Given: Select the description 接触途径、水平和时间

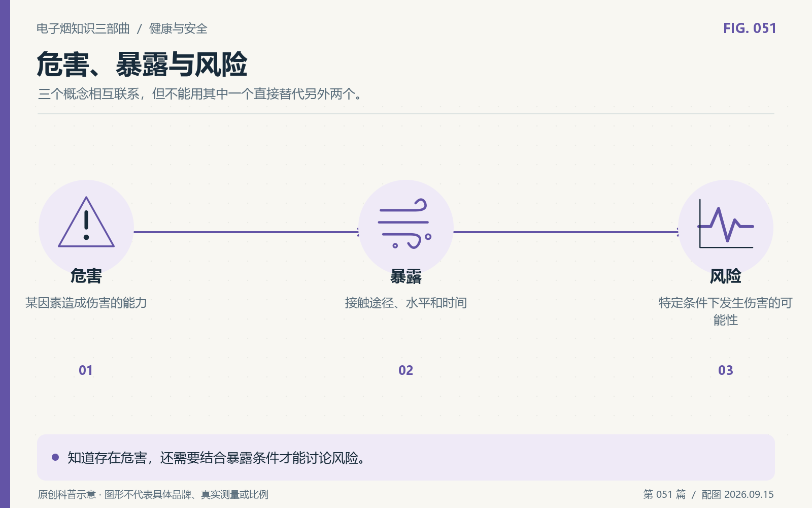Looking at the screenshot, I should 406,303.
